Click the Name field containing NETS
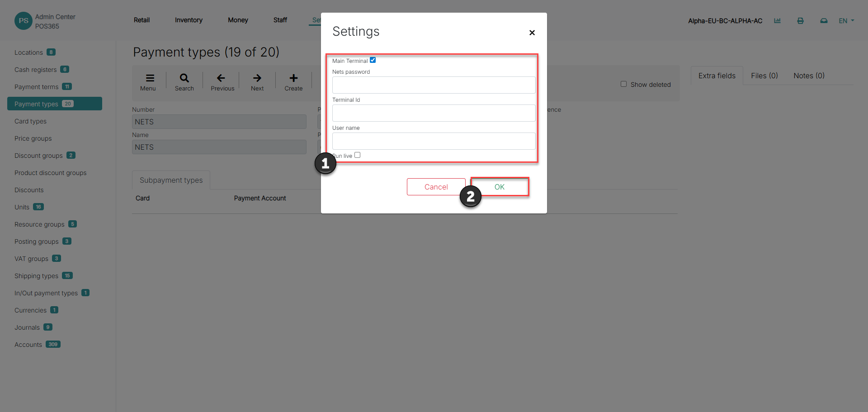868x412 pixels. click(x=219, y=147)
